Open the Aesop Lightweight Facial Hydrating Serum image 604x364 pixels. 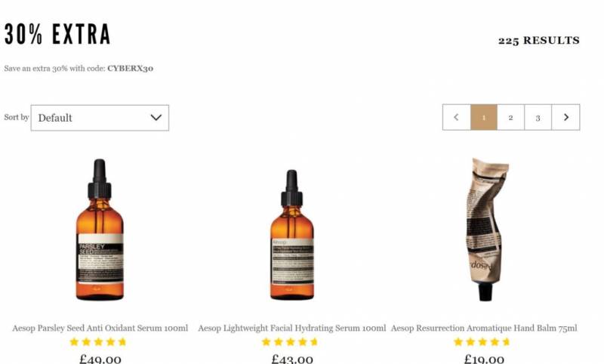pyautogui.click(x=292, y=235)
